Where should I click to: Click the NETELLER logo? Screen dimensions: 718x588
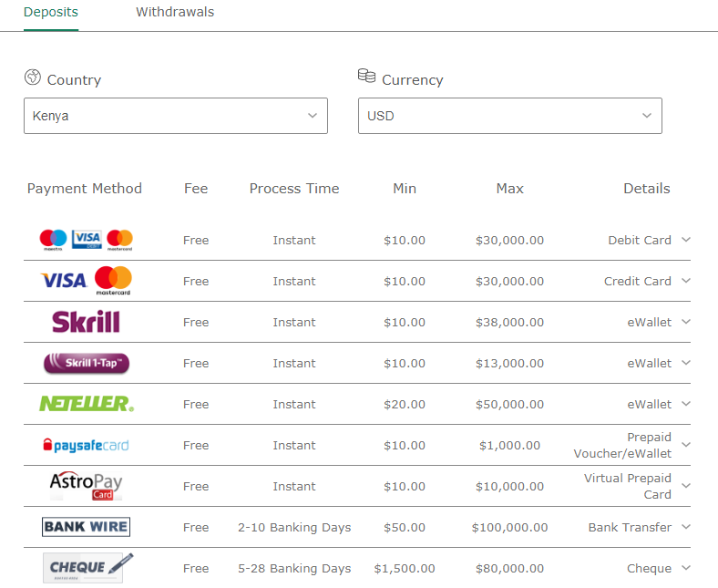[87, 404]
